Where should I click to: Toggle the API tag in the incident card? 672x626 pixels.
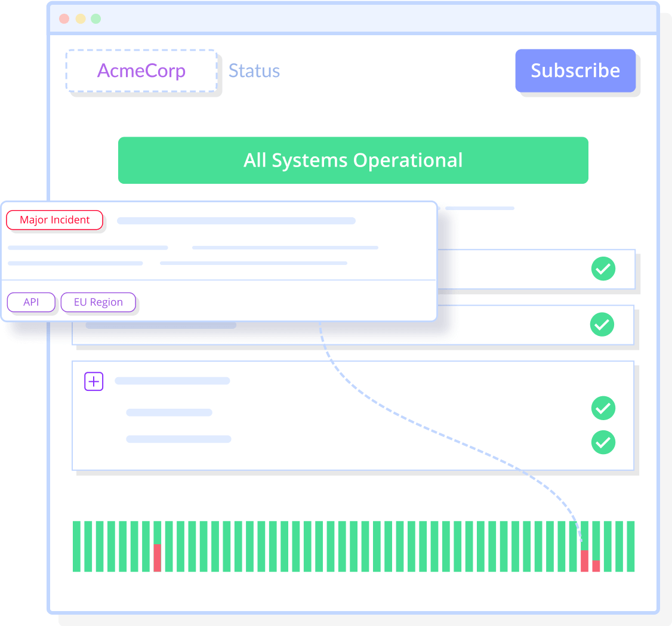(31, 302)
